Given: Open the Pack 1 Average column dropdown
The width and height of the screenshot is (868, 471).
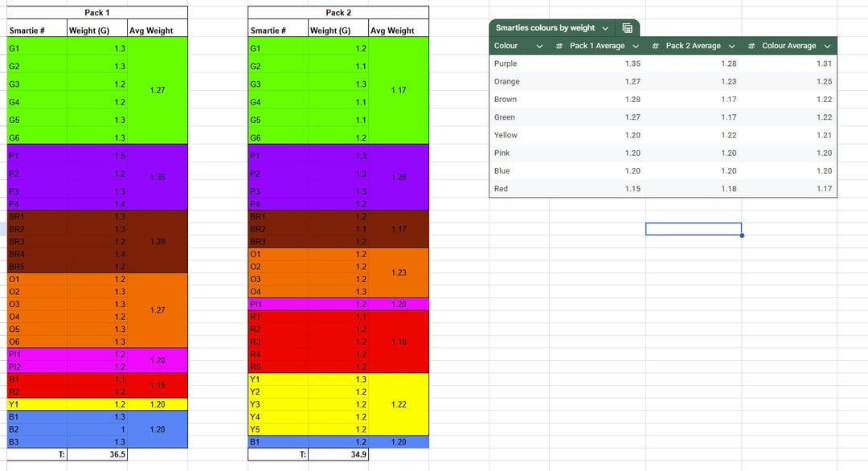Looking at the screenshot, I should point(635,46).
